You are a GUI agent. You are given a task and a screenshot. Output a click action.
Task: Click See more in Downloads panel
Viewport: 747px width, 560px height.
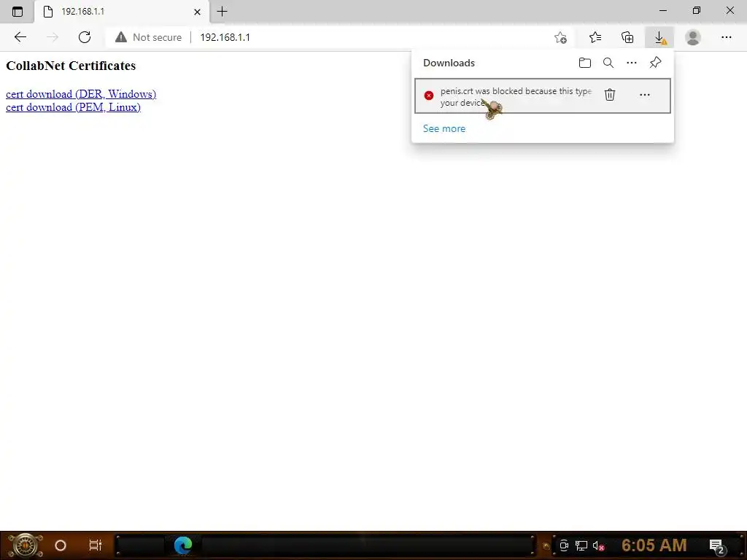444,128
